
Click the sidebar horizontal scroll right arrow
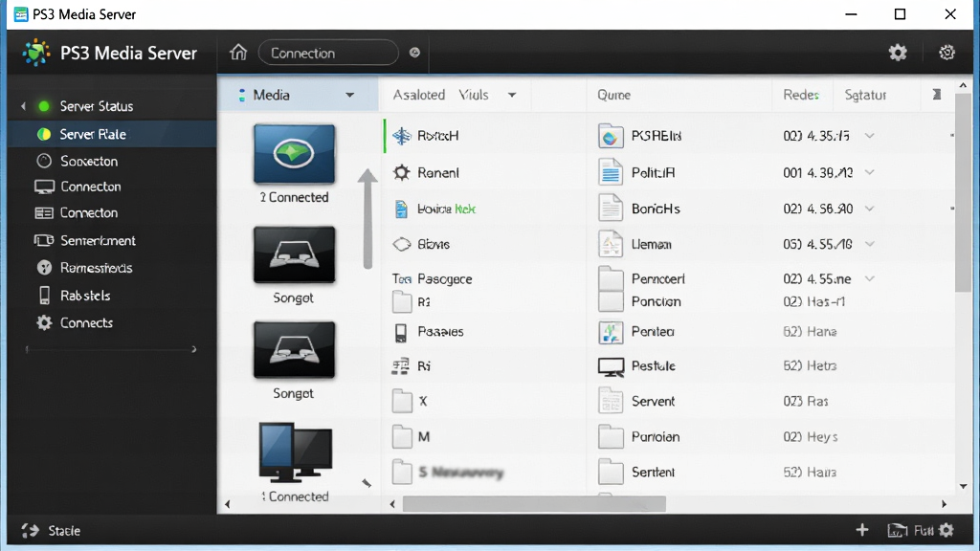(x=193, y=349)
